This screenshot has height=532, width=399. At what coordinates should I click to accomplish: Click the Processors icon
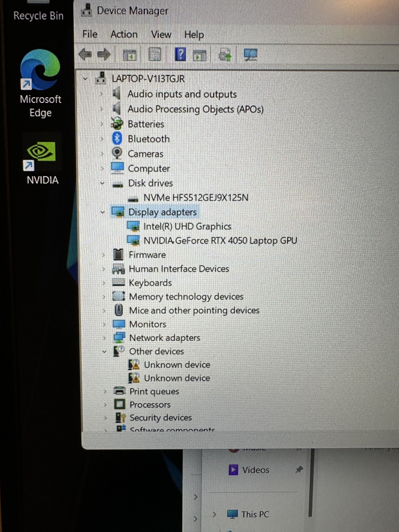[x=120, y=404]
